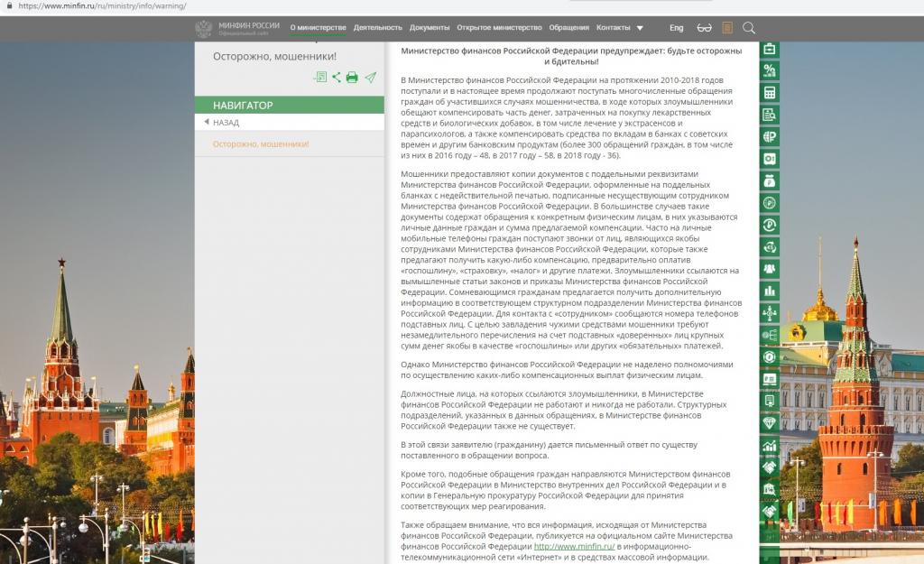Open the orange document icon in header
924x564 pixels.
pos(727,28)
